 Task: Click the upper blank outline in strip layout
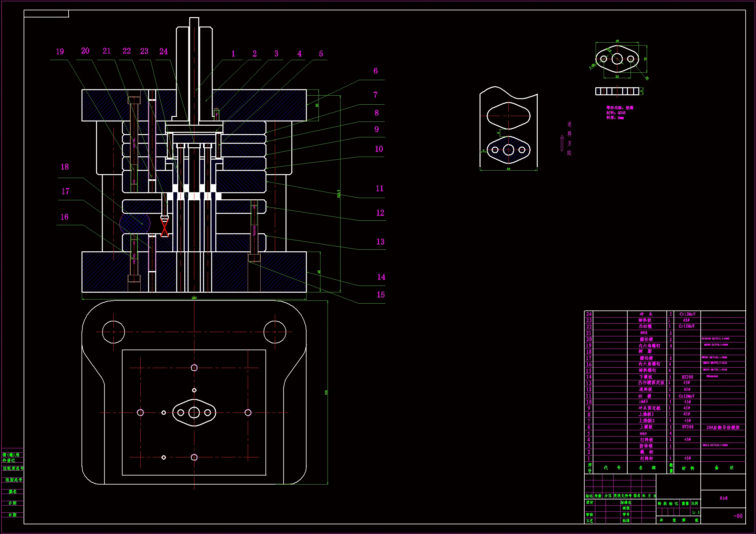click(x=508, y=116)
